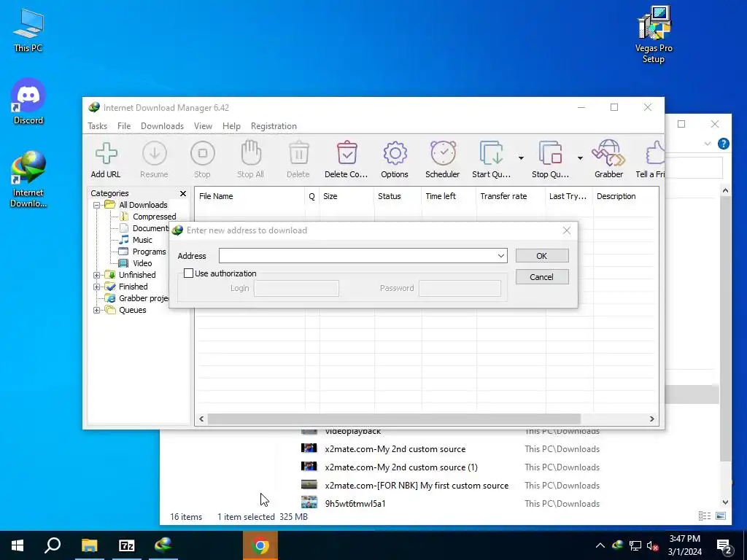Image resolution: width=747 pixels, height=560 pixels.
Task: Click the Explorer help question mark icon
Action: [x=723, y=144]
